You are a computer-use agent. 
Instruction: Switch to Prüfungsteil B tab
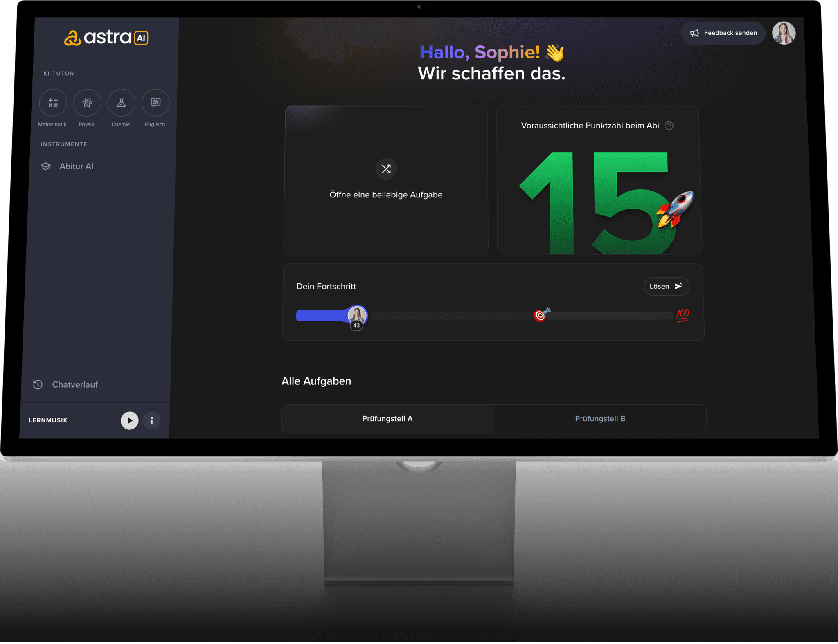tap(600, 419)
